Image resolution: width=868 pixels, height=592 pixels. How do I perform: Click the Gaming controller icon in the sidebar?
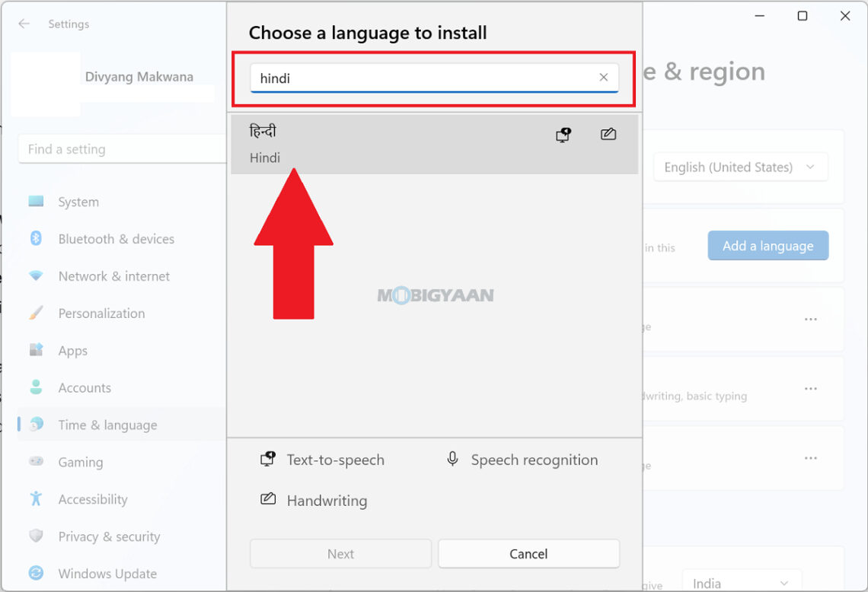(x=37, y=462)
